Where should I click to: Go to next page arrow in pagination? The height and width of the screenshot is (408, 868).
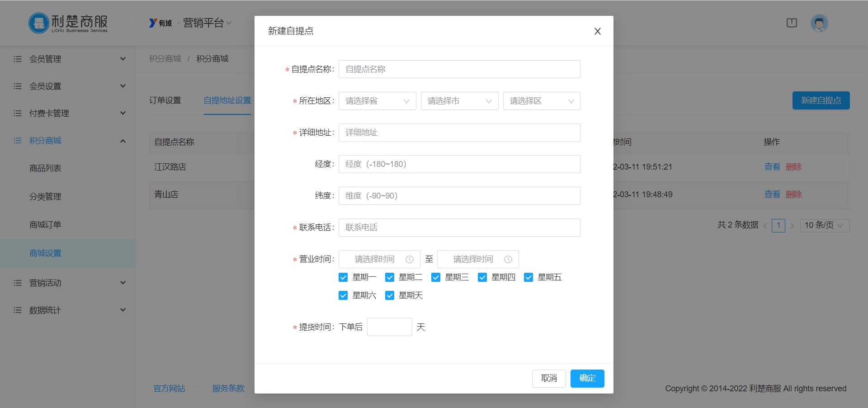tap(792, 226)
